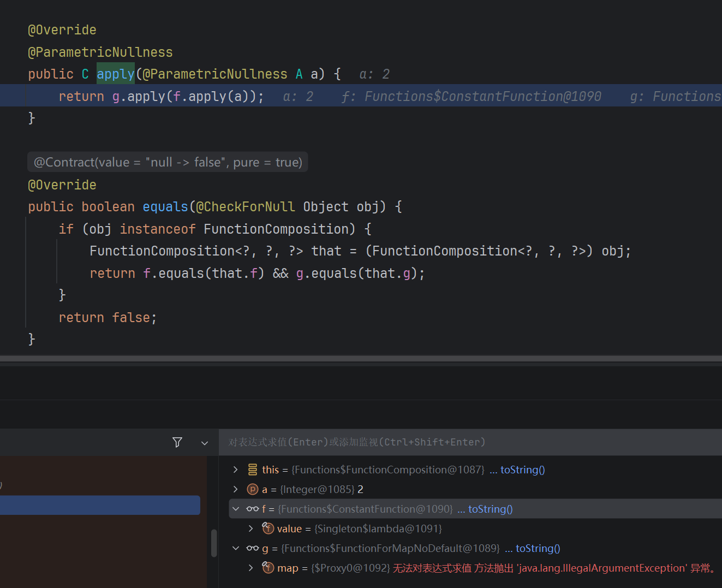Image resolution: width=722 pixels, height=588 pixels.
Task: Click the glasses watch icon beside g
Action: tap(253, 548)
